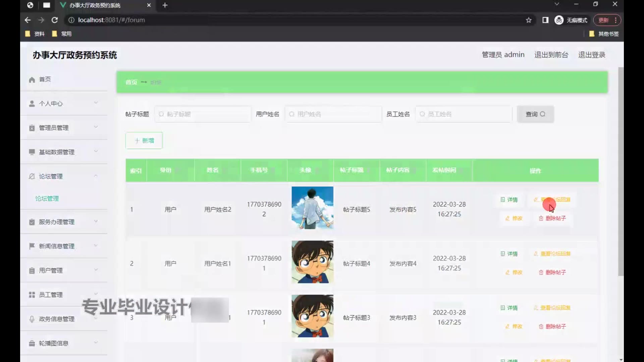Click the 更新 browser update button
Screen dimensions: 644x362
(607, 20)
